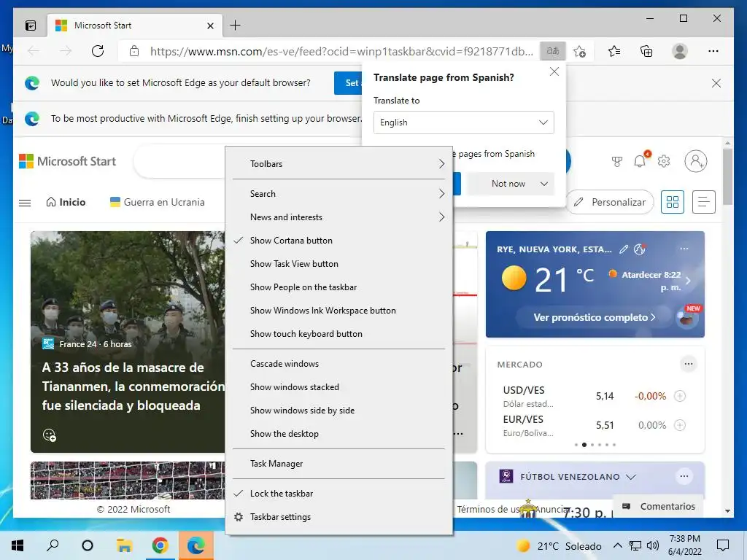View site information lock icon
This screenshot has height=560, width=747.
(134, 51)
